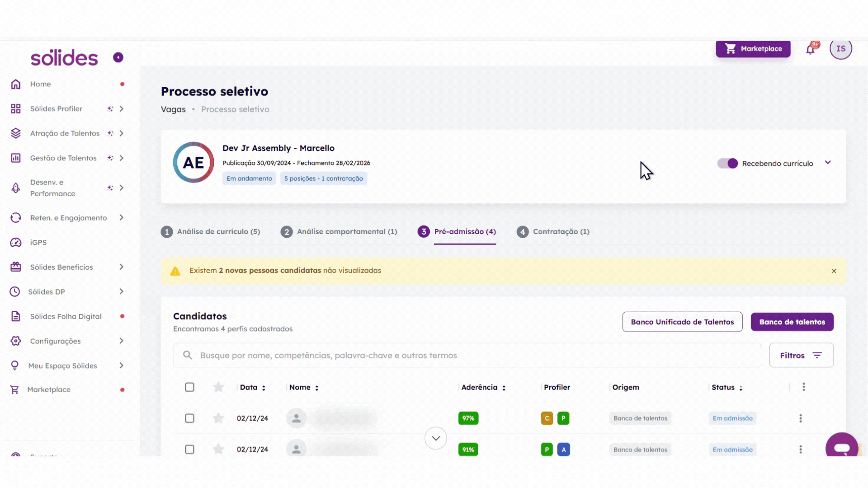Click the header star column icon

click(218, 387)
